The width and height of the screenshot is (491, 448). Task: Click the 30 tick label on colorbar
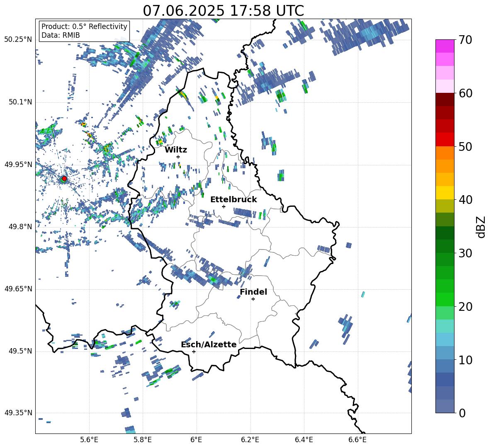(x=465, y=253)
